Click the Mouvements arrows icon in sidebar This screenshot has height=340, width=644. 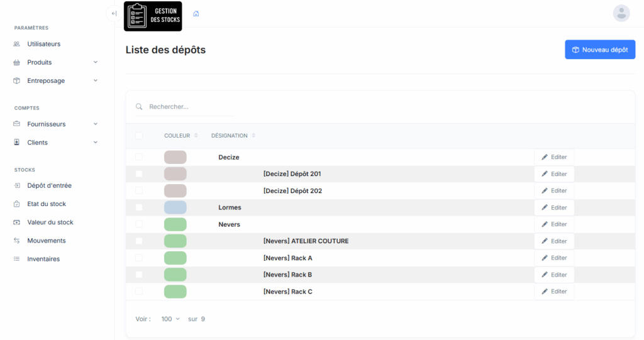[16, 241]
